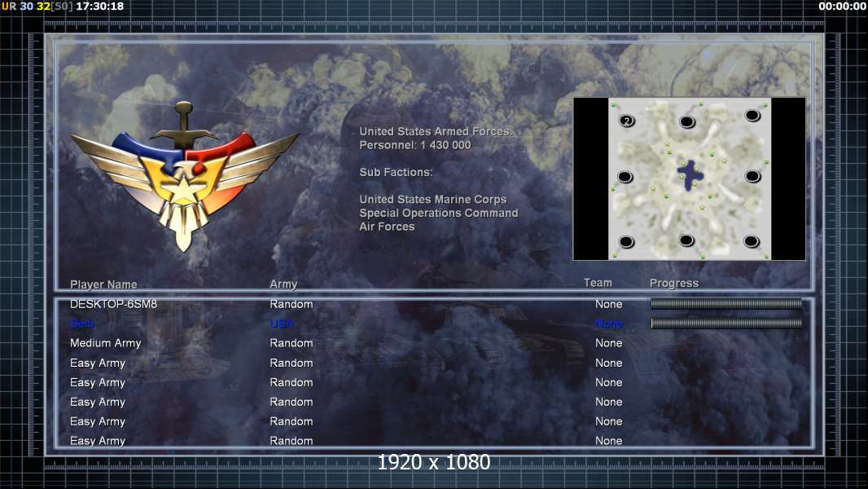Click the winged USA faction emblem
The image size is (868, 489).
184,176
